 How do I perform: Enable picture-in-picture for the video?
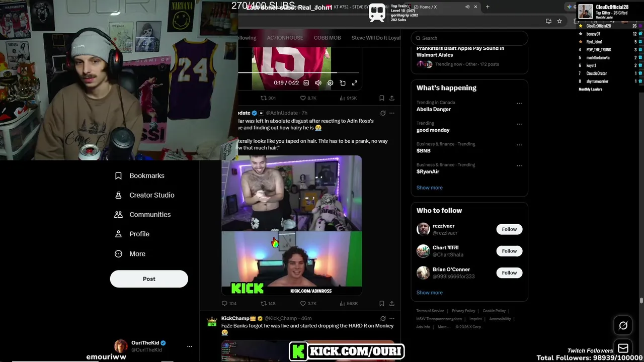343,83
